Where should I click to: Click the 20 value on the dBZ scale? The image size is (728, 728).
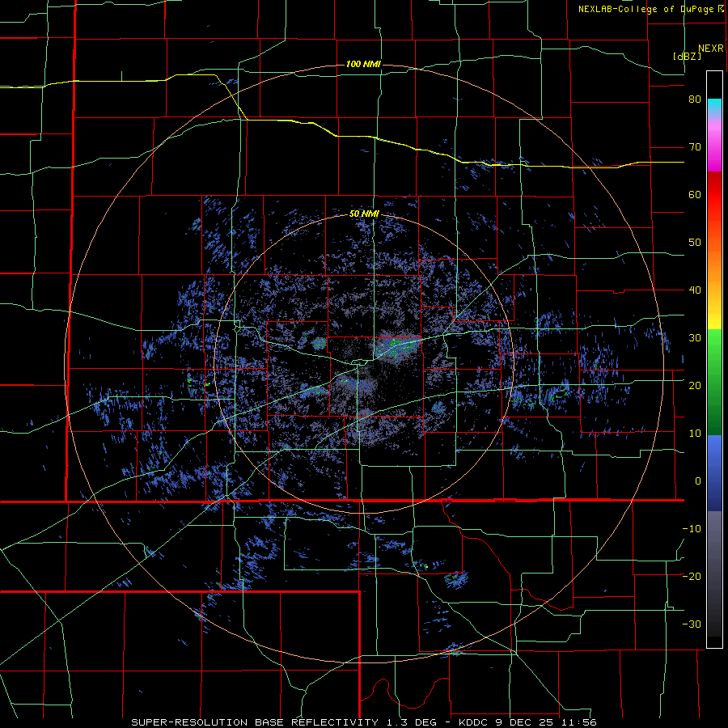(695, 385)
